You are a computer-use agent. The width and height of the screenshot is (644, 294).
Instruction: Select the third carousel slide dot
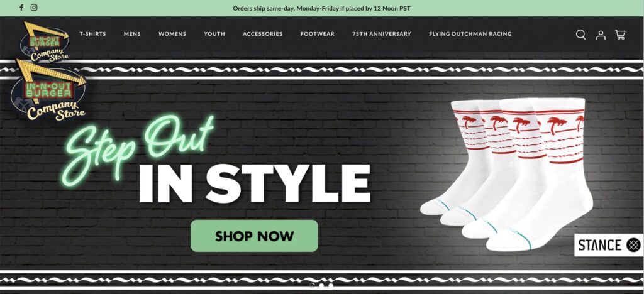click(331, 285)
